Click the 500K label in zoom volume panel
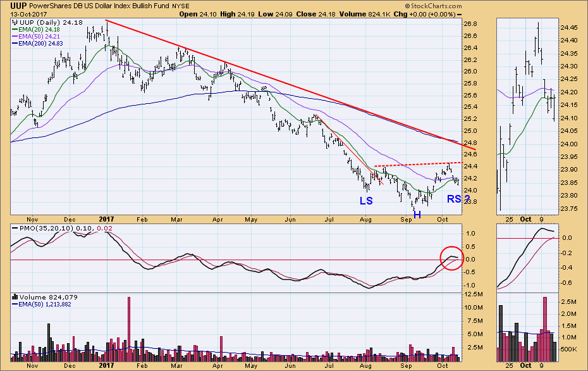Screen dimensions: 588x371 click(x=568, y=349)
